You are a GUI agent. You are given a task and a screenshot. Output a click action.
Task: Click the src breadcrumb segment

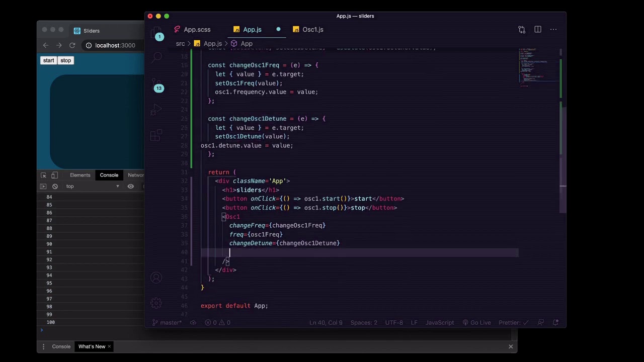pos(180,44)
